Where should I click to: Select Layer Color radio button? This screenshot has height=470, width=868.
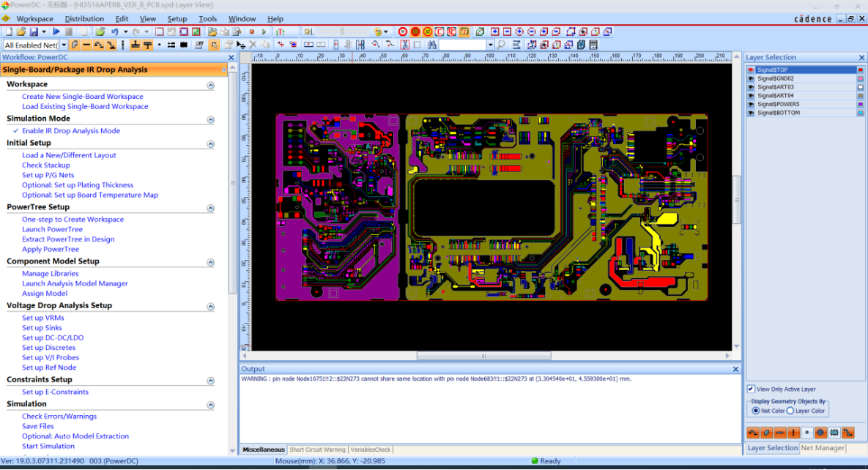[790, 411]
